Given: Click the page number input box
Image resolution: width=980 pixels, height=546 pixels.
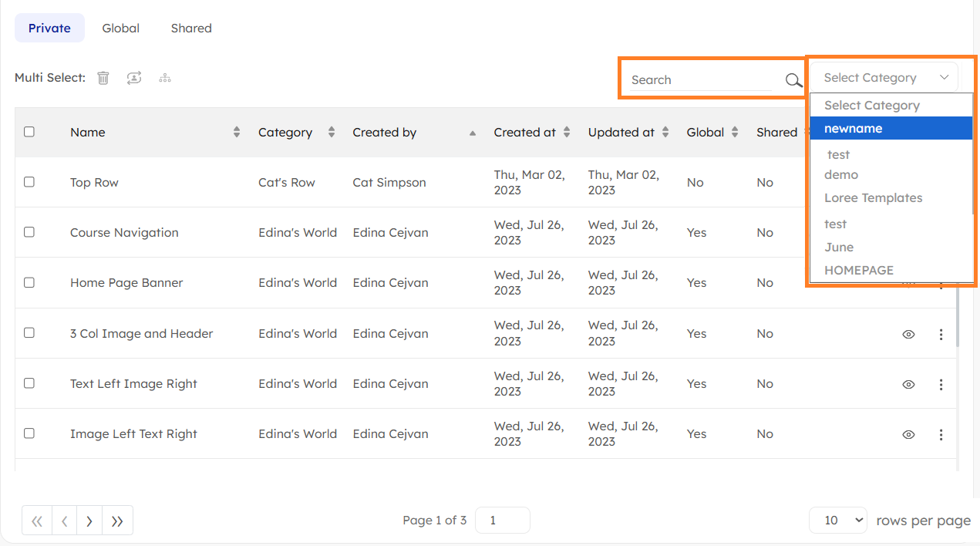Looking at the screenshot, I should coord(502,521).
